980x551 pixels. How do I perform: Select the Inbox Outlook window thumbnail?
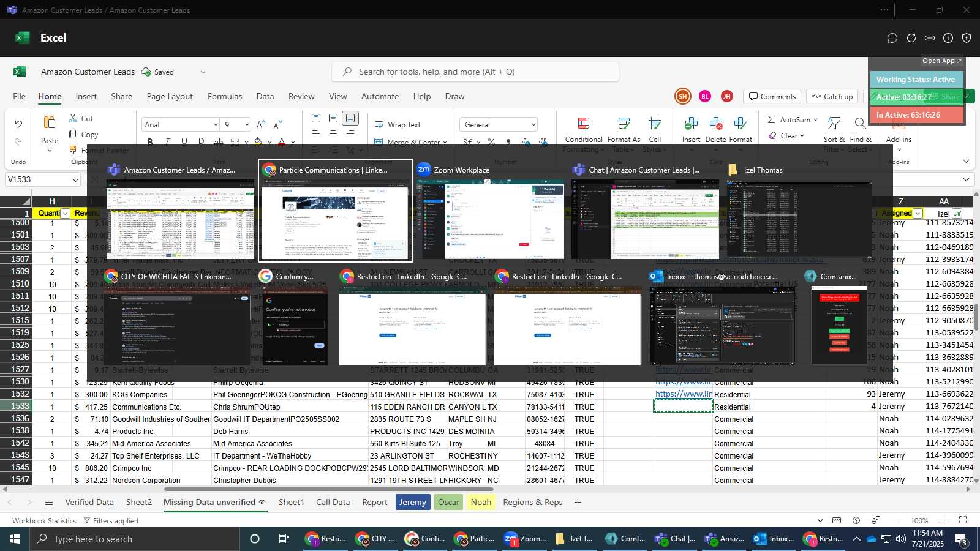click(723, 317)
